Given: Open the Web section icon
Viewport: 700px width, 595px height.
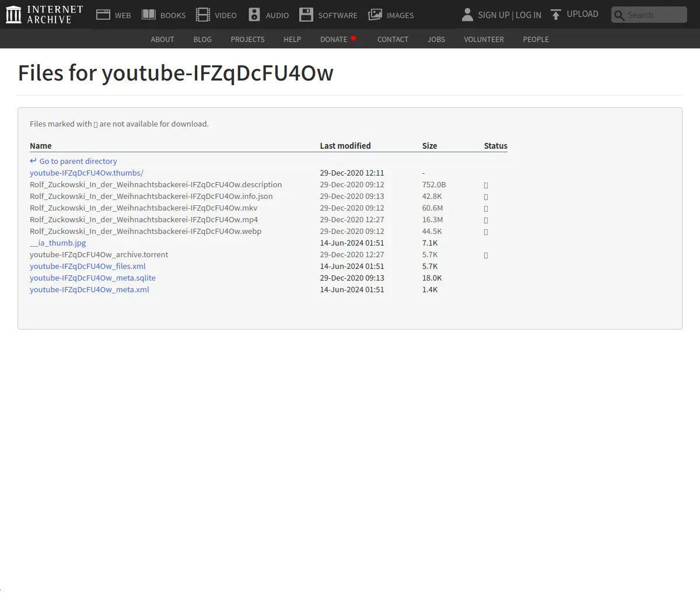Looking at the screenshot, I should tap(103, 15).
